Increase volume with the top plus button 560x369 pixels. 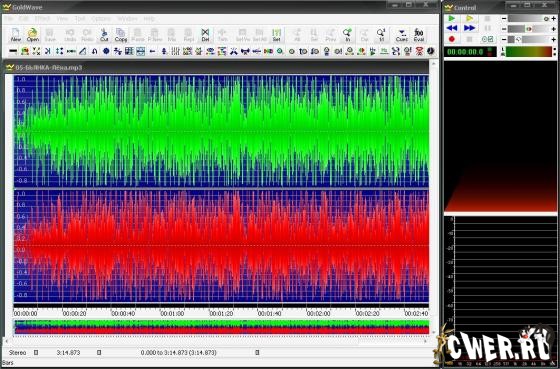pyautogui.click(x=554, y=19)
